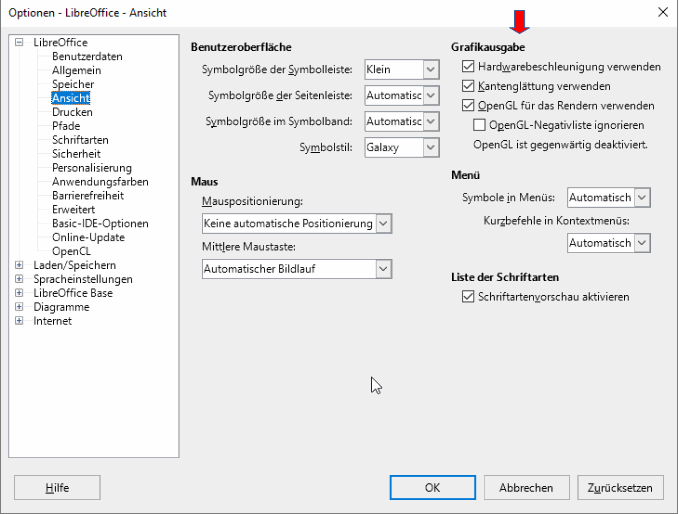The image size is (679, 514).
Task: Expand the Spracheinstellungen tree node
Action: (x=19, y=280)
